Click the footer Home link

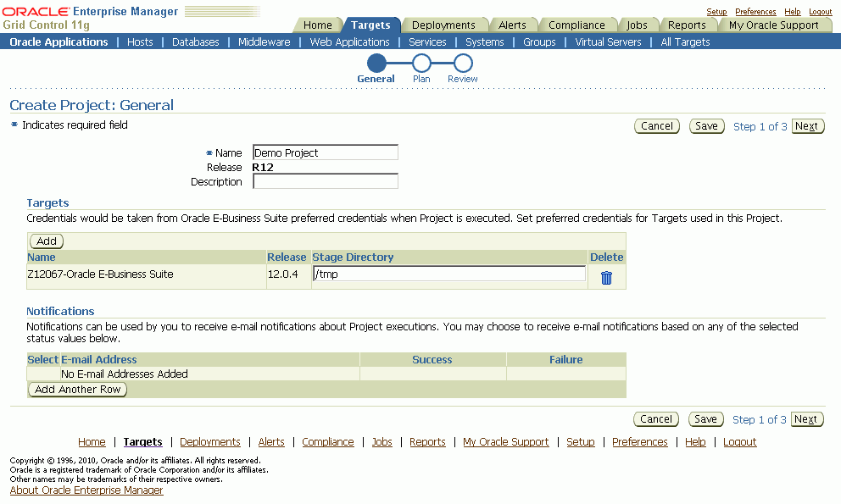[92, 442]
